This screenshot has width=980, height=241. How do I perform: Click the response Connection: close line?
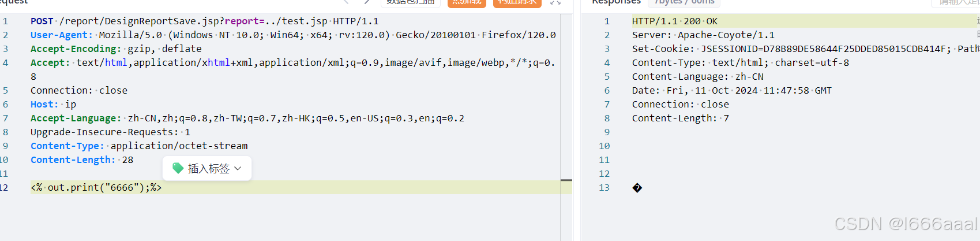681,105
